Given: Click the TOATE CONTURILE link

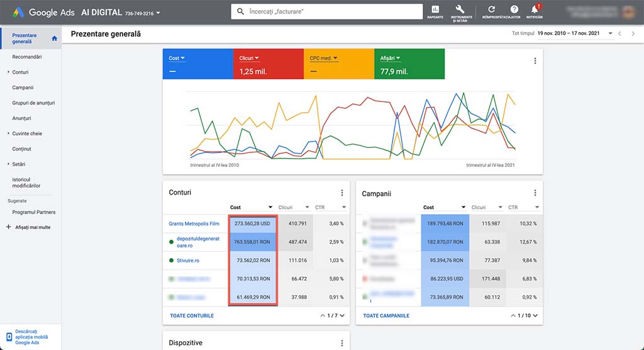Looking at the screenshot, I should (192, 315).
